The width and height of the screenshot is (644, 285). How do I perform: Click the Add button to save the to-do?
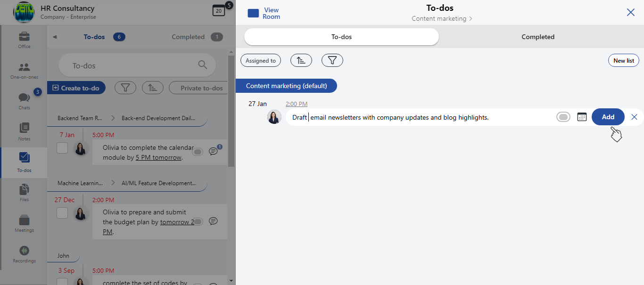[x=608, y=116]
